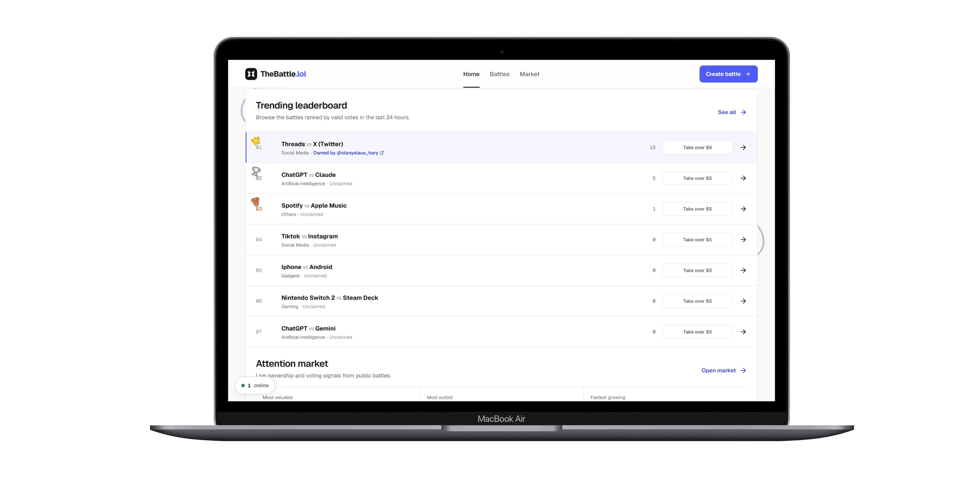The image size is (980, 479).
Task: Click the silver trophy icon on rank 02
Action: (256, 171)
